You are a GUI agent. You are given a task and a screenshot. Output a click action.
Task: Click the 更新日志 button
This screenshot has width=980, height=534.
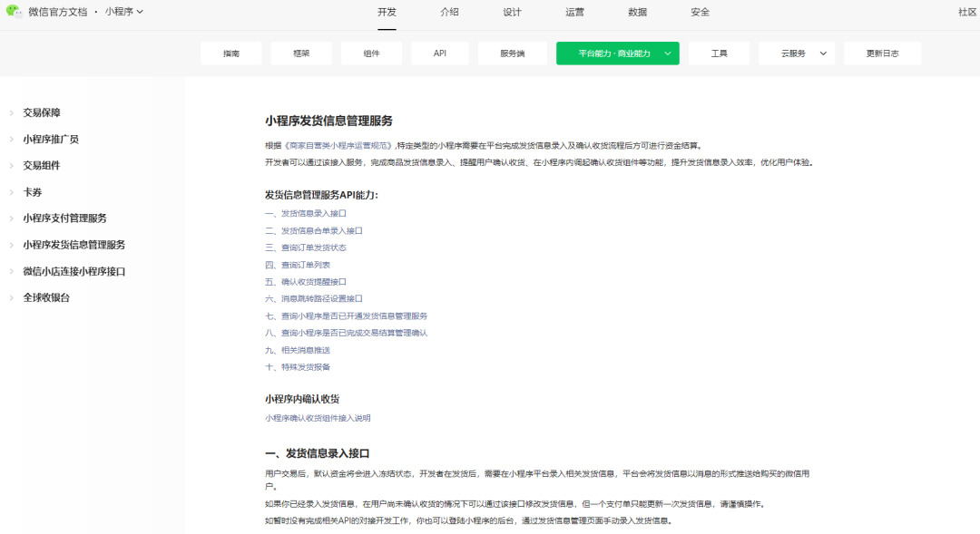click(x=882, y=53)
